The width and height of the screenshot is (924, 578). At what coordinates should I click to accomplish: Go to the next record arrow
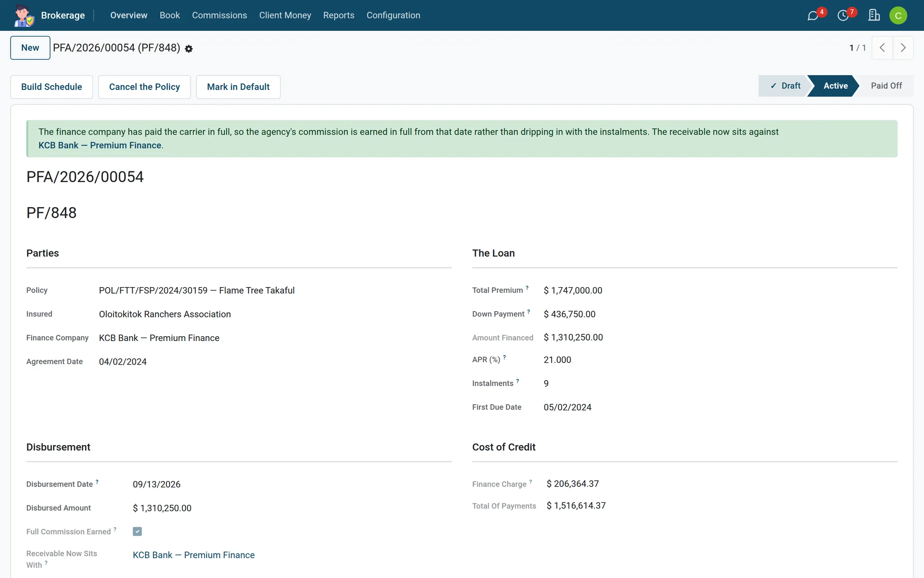tap(903, 48)
